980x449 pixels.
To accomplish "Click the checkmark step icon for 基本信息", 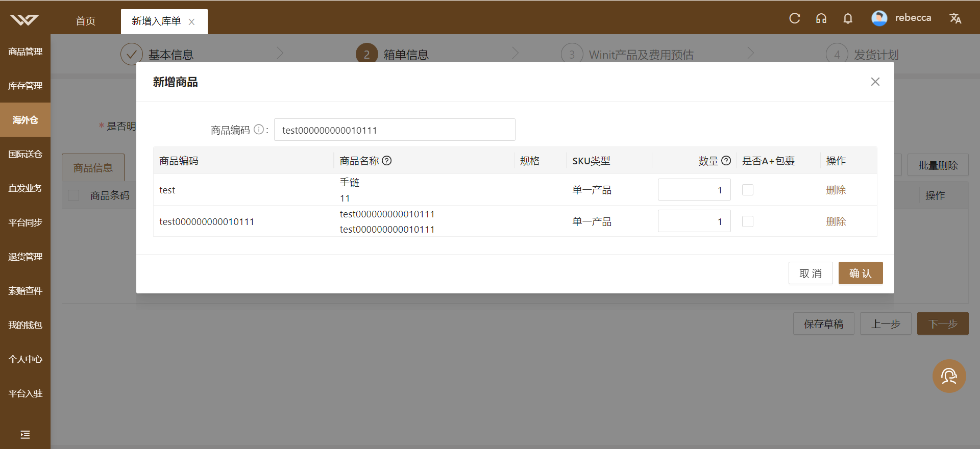I will (132, 54).
